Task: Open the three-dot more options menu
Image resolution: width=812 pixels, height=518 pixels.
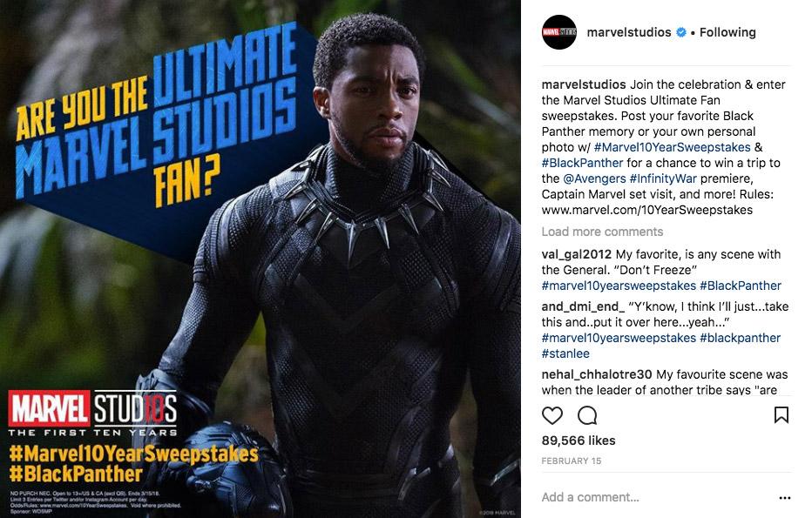Action: (784, 498)
